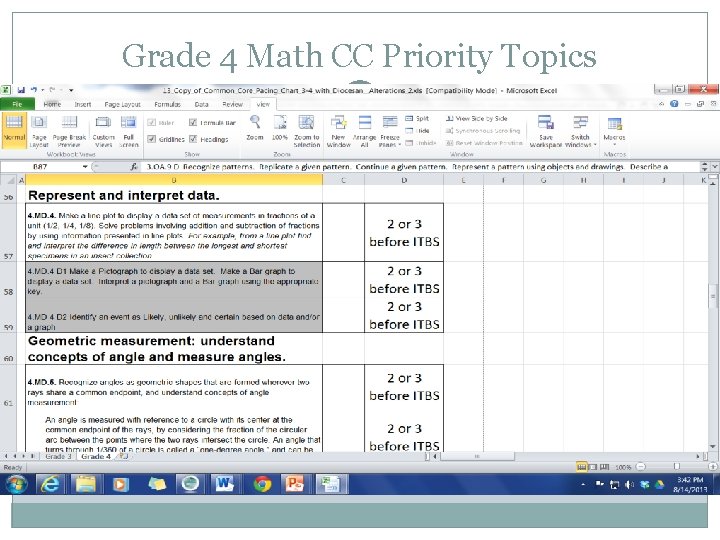
Task: Switch to the Home ribbon tab
Action: pyautogui.click(x=52, y=104)
